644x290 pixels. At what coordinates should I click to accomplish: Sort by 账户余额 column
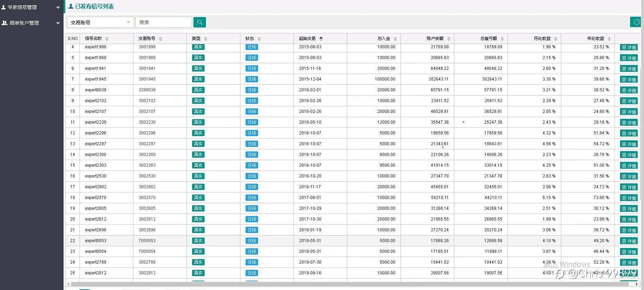click(438, 39)
